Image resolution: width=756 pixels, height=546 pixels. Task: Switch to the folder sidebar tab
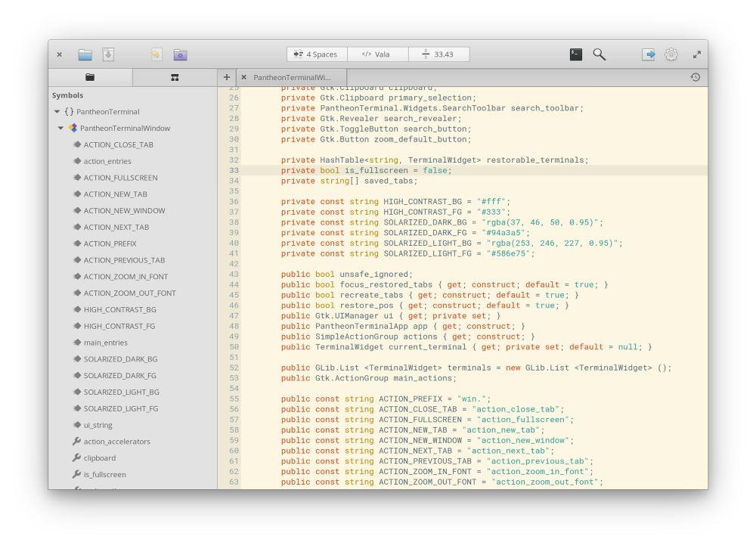coord(90,77)
